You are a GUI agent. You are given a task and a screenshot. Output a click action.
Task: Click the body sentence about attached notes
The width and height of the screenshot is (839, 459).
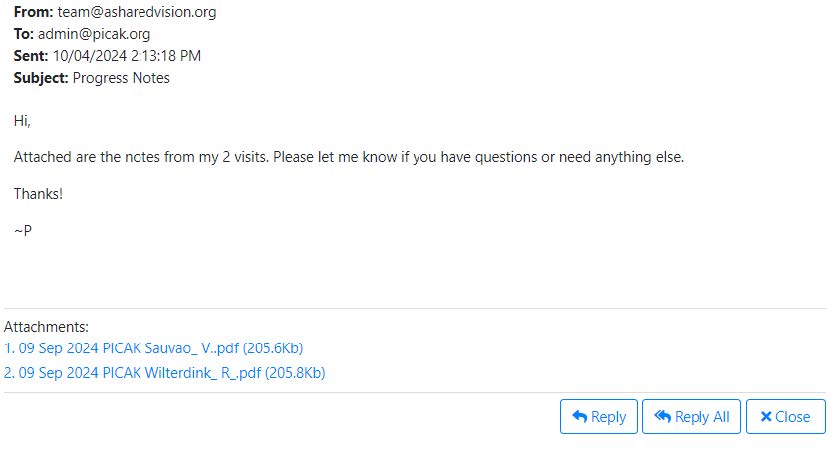[x=349, y=157]
